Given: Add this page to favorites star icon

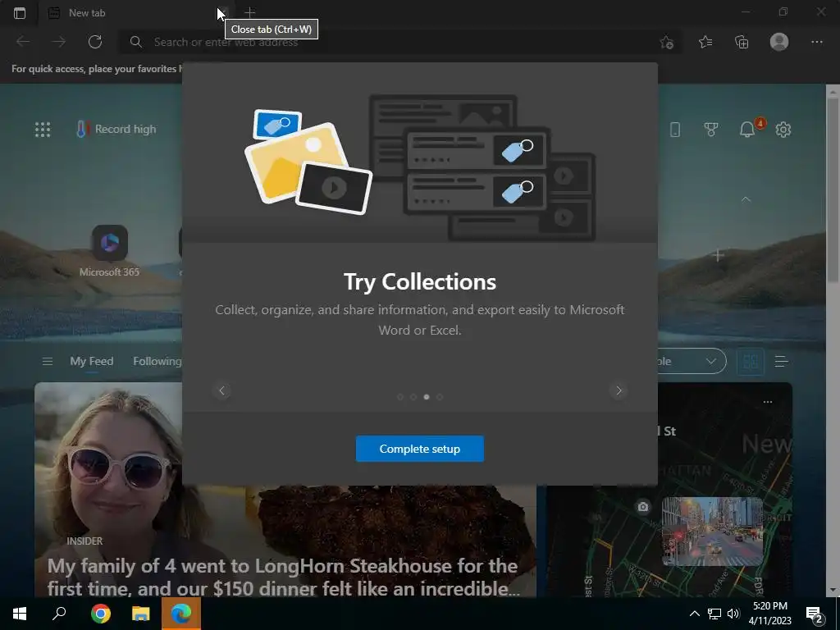Looking at the screenshot, I should pyautogui.click(x=666, y=42).
